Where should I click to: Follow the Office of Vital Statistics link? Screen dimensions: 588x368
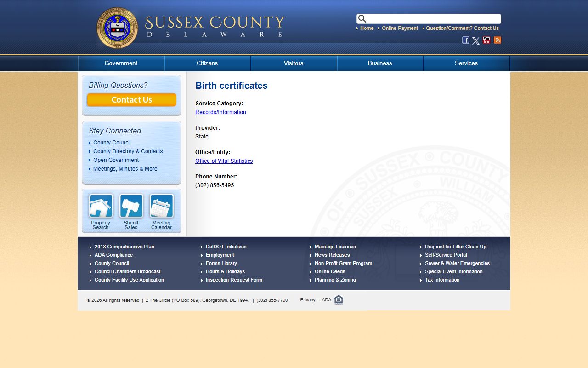point(224,161)
